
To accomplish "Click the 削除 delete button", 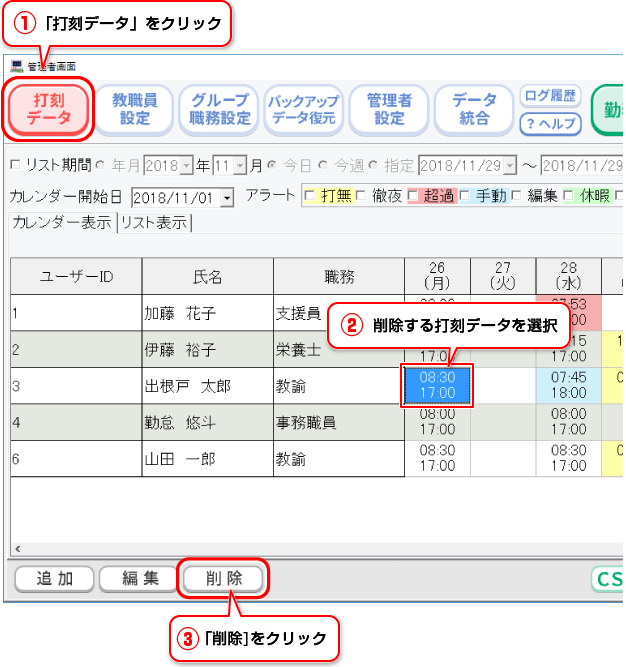I will click(224, 579).
